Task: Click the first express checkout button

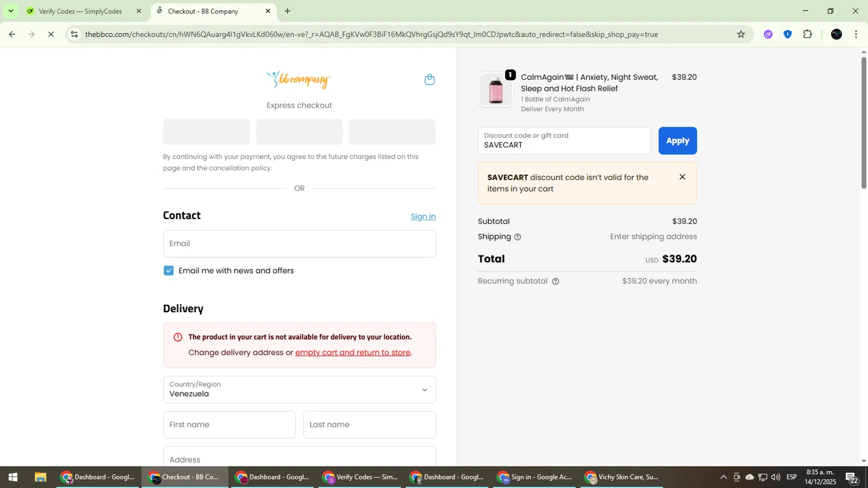Action: point(207,132)
